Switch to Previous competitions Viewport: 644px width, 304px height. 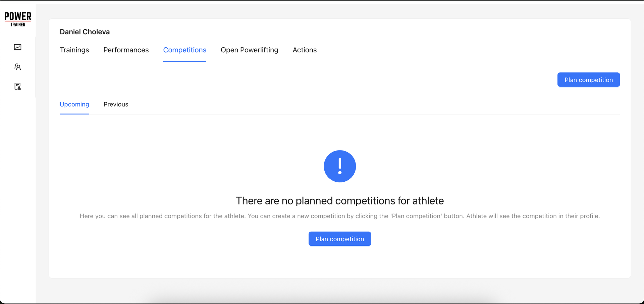[x=116, y=104]
